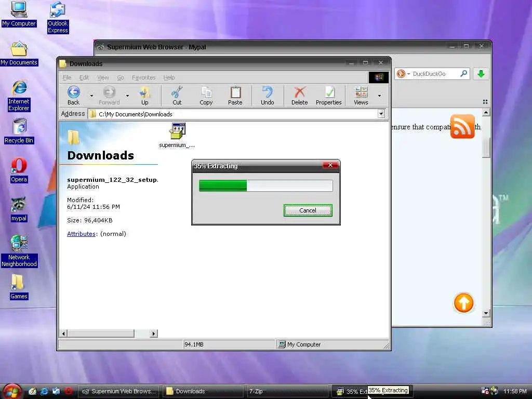The image size is (532, 399).
Task: Close the 35% Extracting dialog
Action: click(x=330, y=165)
